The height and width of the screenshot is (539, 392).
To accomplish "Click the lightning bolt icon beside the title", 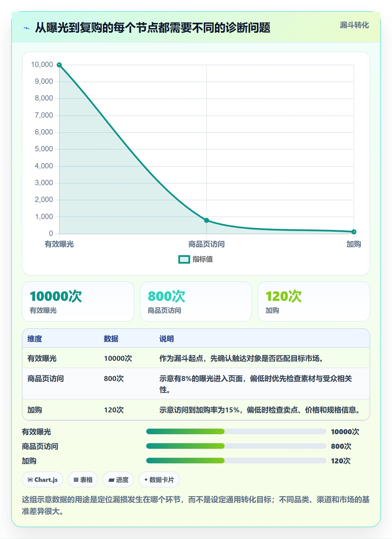I will coord(27,28).
